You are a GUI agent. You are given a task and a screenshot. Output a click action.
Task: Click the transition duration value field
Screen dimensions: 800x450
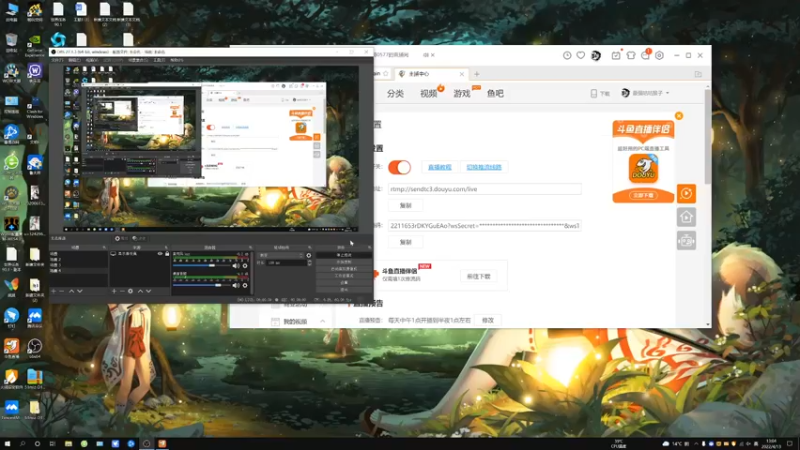286,263
